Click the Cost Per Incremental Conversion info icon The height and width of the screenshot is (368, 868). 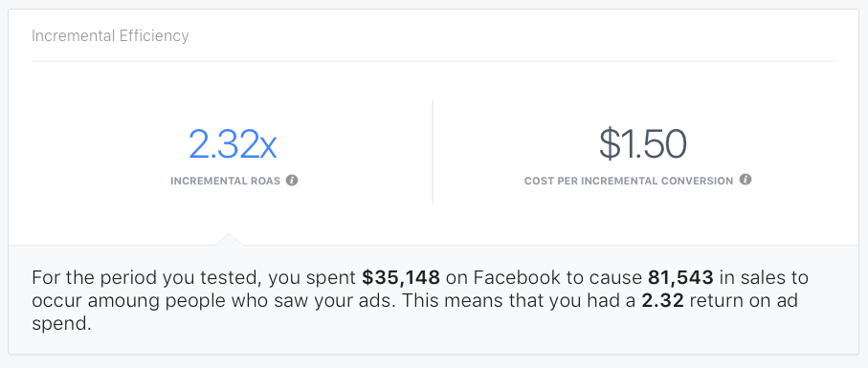pyautogui.click(x=746, y=180)
